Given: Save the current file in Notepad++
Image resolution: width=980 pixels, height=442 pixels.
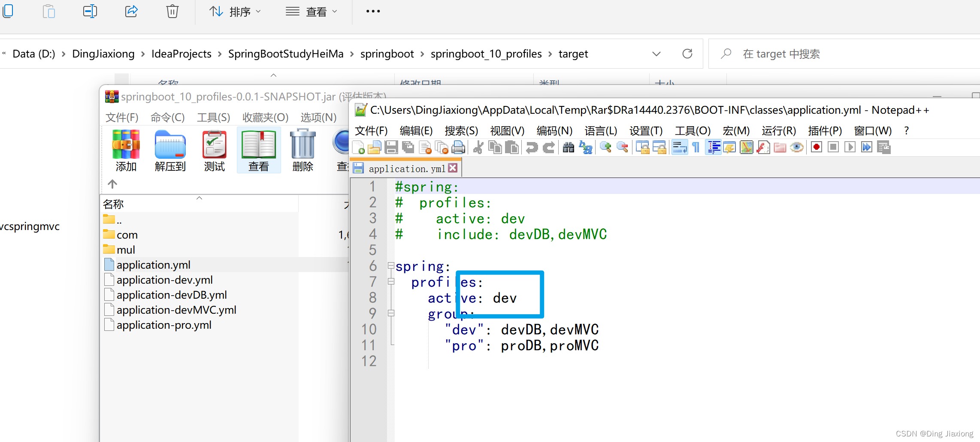Looking at the screenshot, I should [x=391, y=148].
